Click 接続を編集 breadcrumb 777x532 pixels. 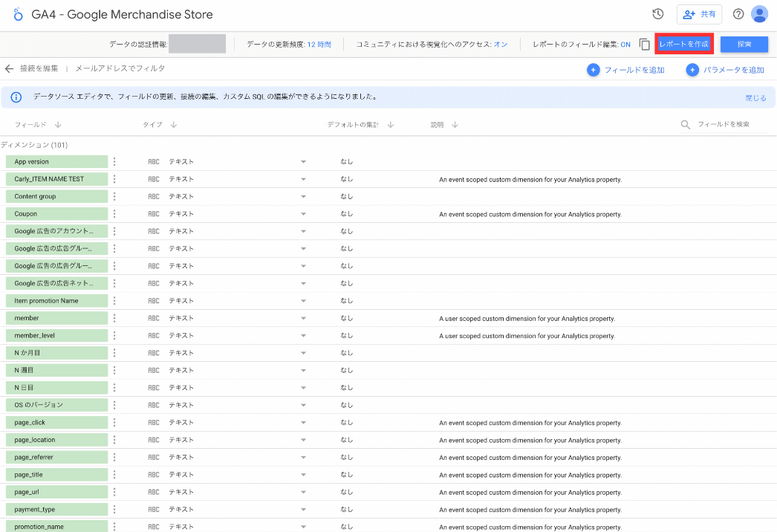[39, 68]
